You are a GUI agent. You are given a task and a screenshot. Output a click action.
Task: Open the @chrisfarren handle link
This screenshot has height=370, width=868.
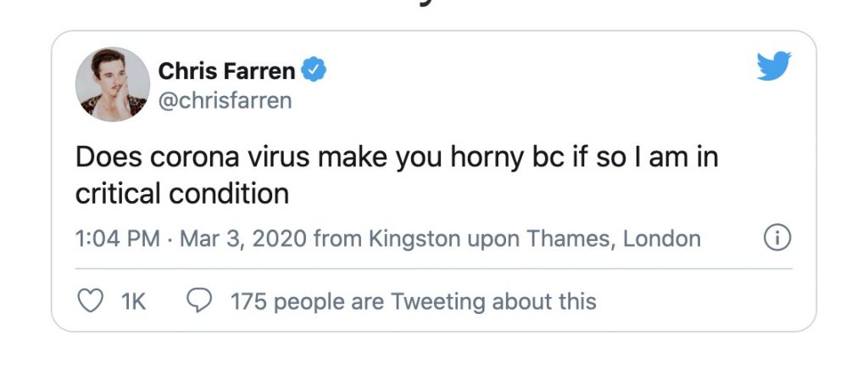coord(225,100)
